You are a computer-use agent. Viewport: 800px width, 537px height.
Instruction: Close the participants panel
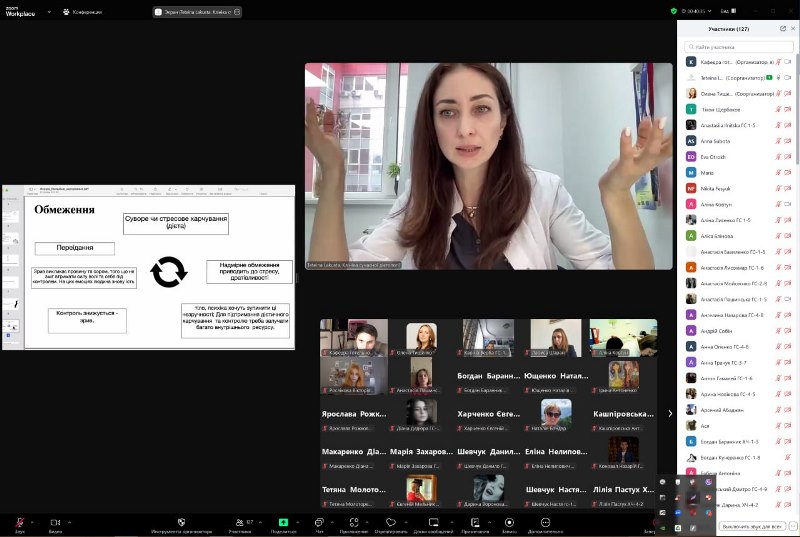[793, 29]
